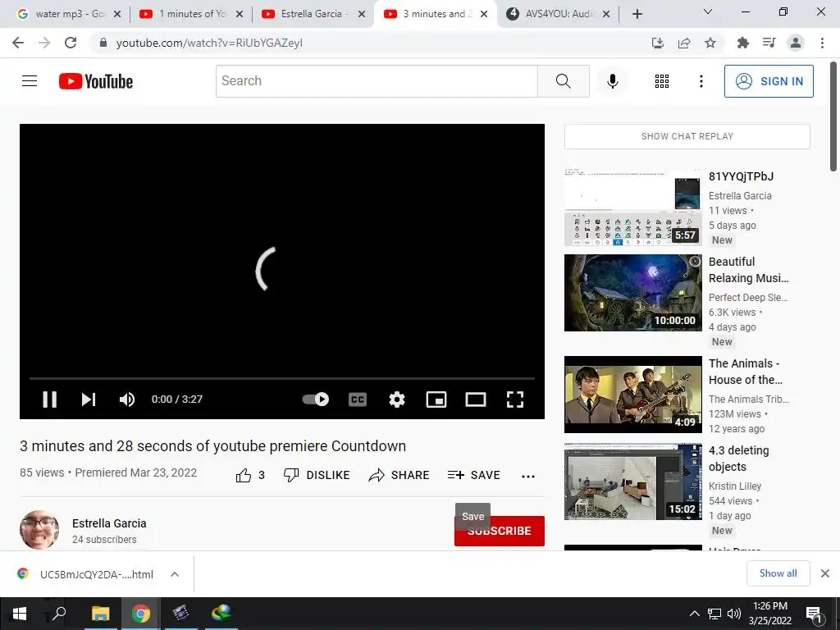Toggle closed captions in the player
The height and width of the screenshot is (630, 840).
tap(358, 399)
